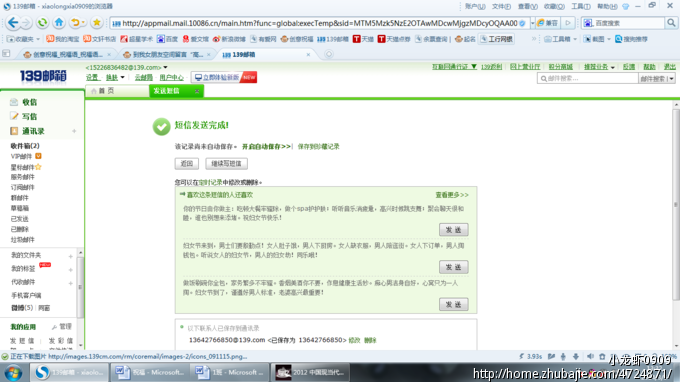The width and height of the screenshot is (680, 382).
Task: Open the 我的淘宝 bookmark
Action: pos(63,39)
